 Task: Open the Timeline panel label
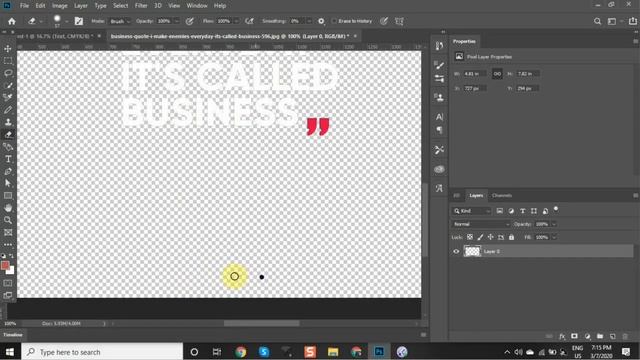tap(13, 335)
